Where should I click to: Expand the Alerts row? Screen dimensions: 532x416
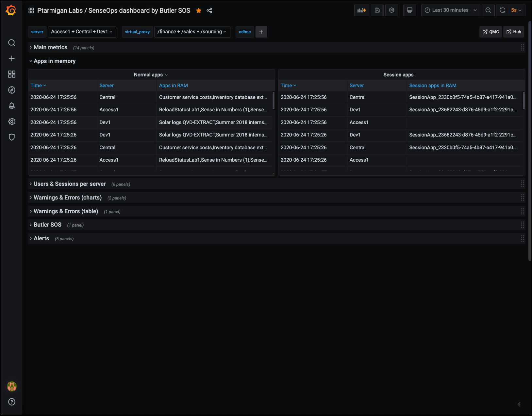[x=41, y=238]
